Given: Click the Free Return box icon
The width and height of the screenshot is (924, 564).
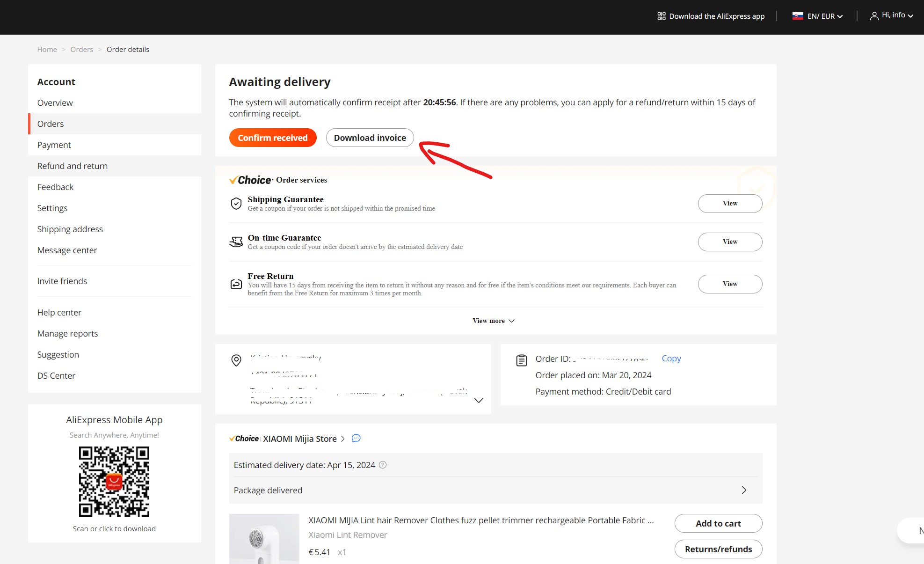Looking at the screenshot, I should [236, 284].
